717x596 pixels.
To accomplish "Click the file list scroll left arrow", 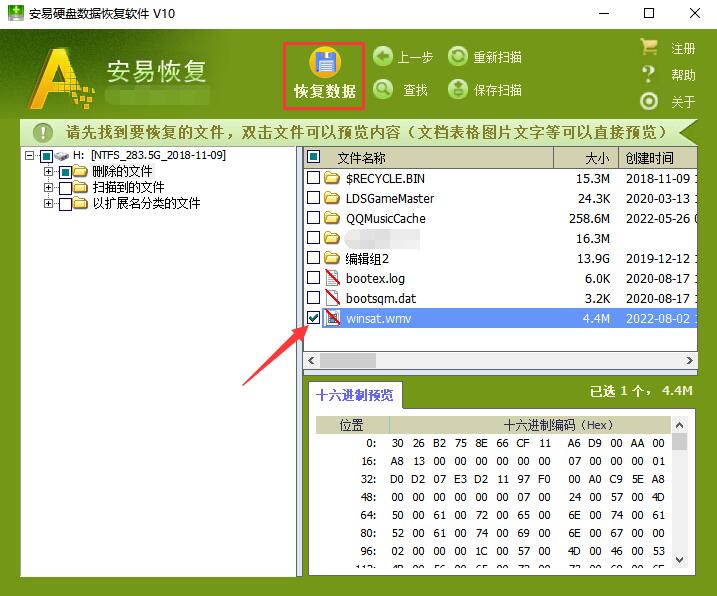I will pyautogui.click(x=311, y=360).
